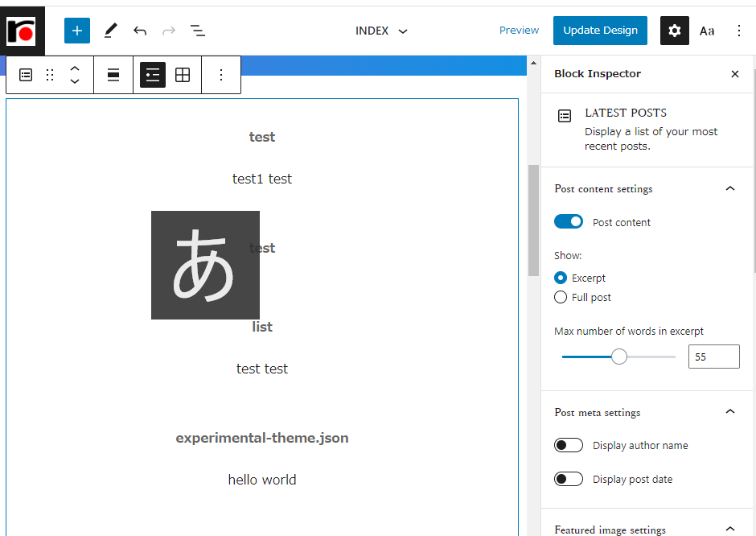Select the List view layout icon
The width and height of the screenshot is (756, 536).
[153, 75]
